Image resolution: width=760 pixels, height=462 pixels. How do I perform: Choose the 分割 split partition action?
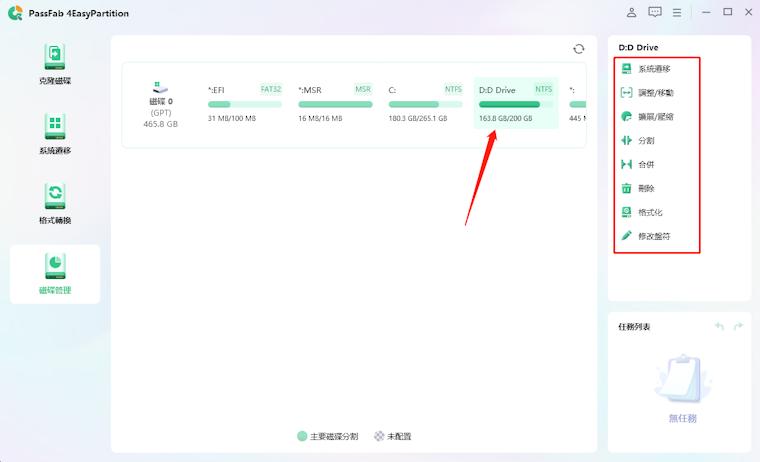tap(638, 141)
